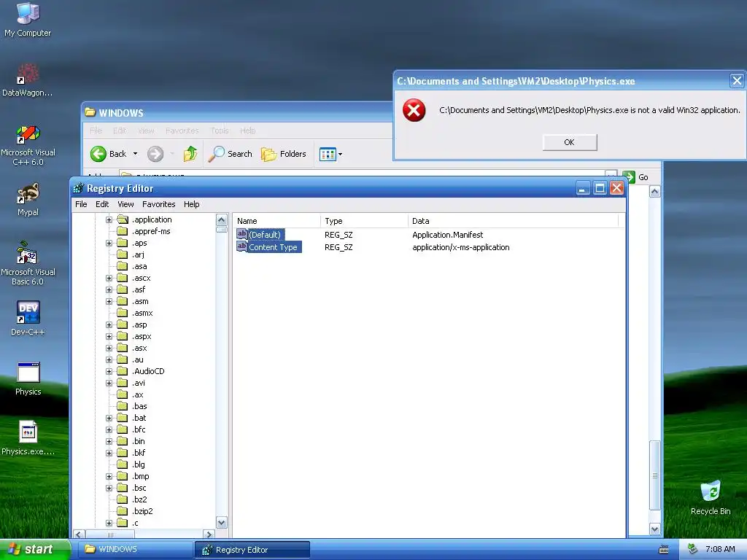This screenshot has height=560, width=747.
Task: Click the Application.Manifest data value
Action: click(x=447, y=235)
